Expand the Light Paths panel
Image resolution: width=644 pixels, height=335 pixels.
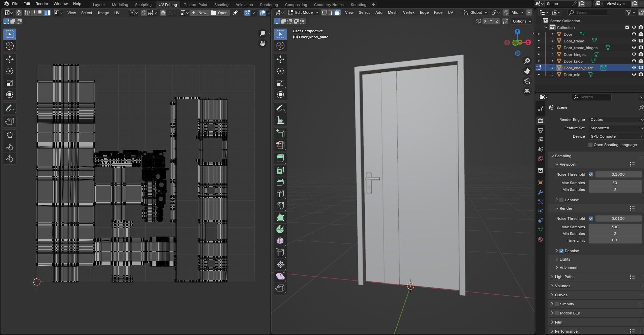coord(564,277)
